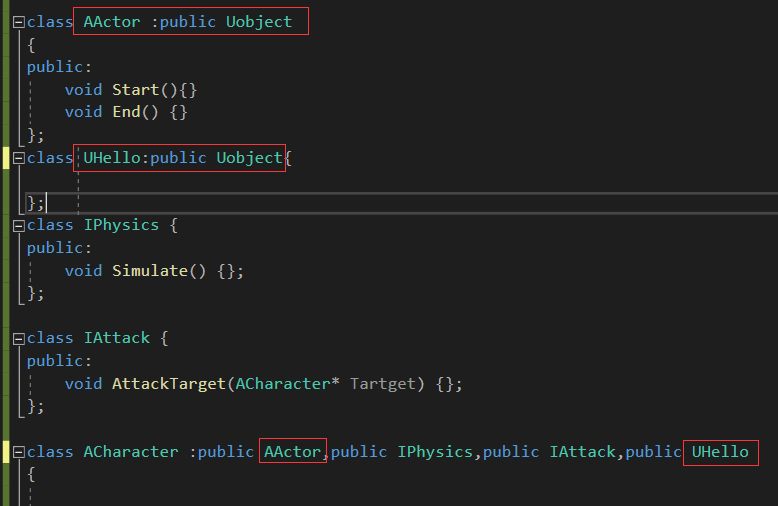Click the End function name
Screen dimensions: 778x506
click(127, 112)
